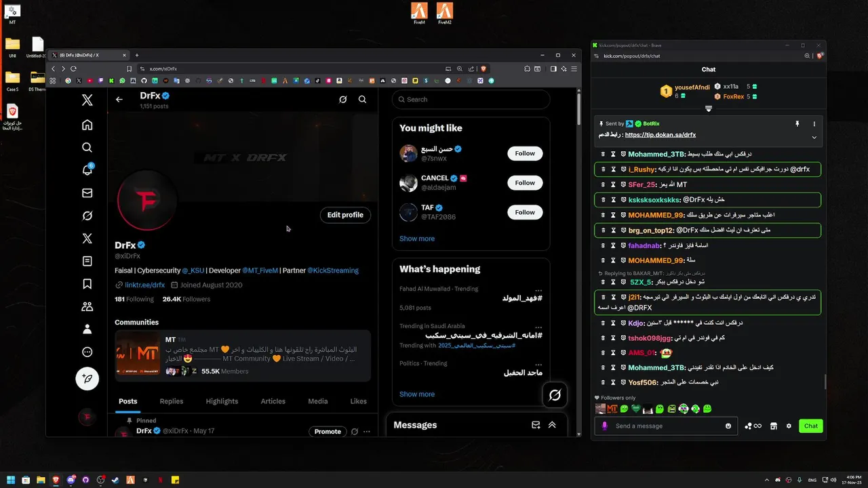Open pinned message three-dot menu in Kick
Screen dimensions: 868x488
(x=814, y=124)
